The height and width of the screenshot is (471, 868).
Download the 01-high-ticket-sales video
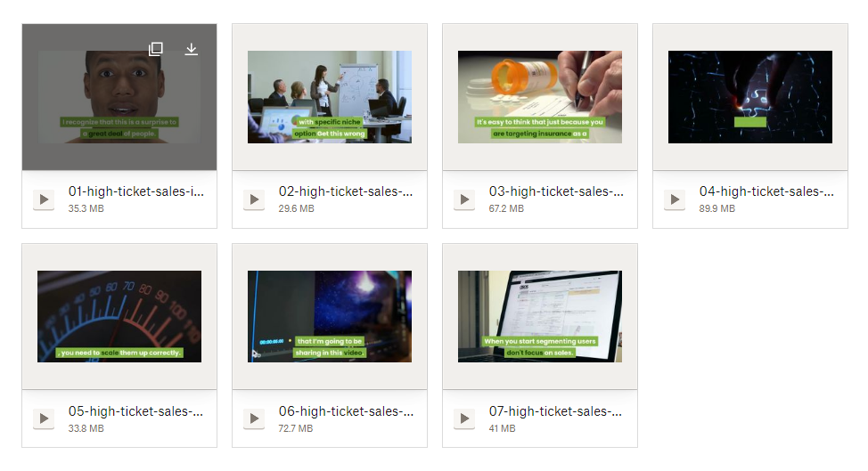[191, 49]
